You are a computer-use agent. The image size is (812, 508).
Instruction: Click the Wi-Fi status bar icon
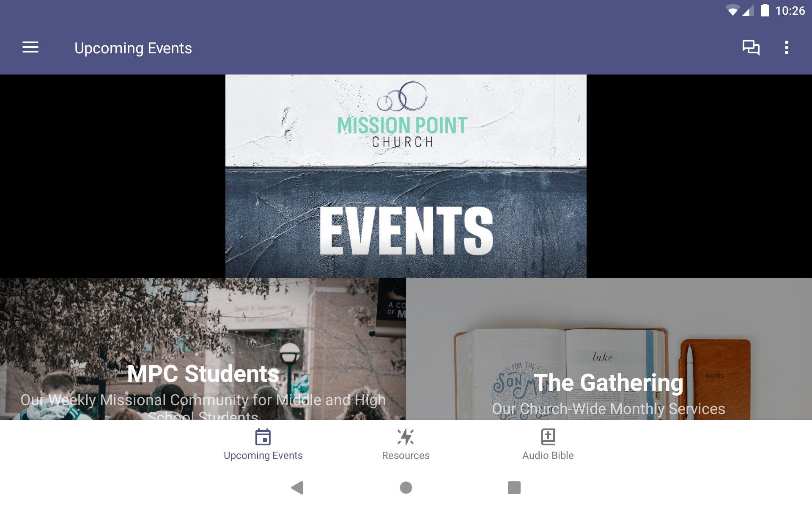pos(732,11)
